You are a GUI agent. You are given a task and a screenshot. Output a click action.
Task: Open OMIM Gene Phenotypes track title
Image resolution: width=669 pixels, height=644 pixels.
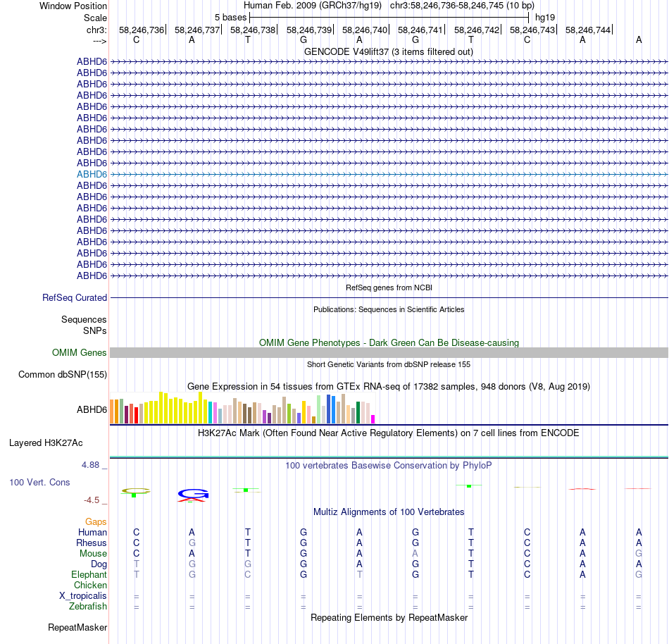[x=389, y=342]
